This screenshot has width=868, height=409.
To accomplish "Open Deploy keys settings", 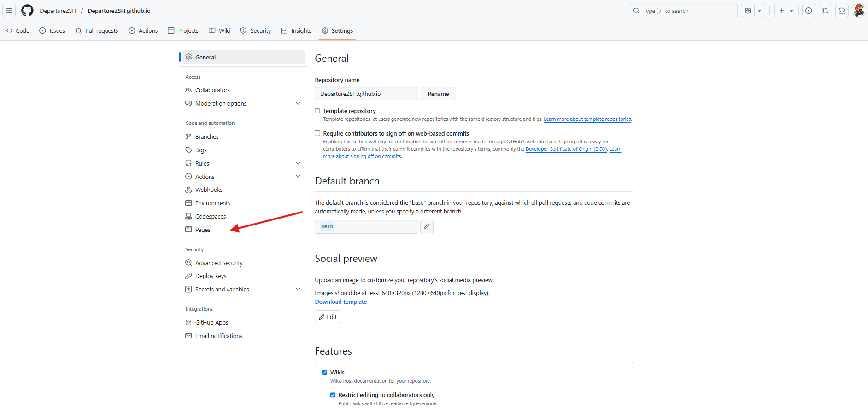I will pos(244,276).
